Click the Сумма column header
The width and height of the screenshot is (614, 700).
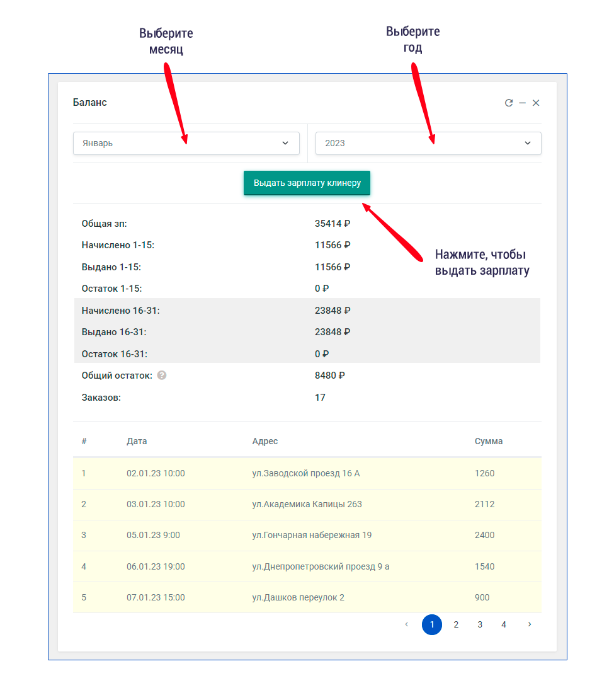click(x=489, y=441)
